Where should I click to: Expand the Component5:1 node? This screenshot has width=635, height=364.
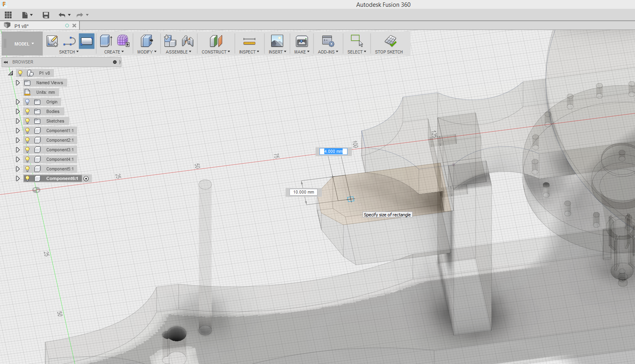click(x=18, y=169)
